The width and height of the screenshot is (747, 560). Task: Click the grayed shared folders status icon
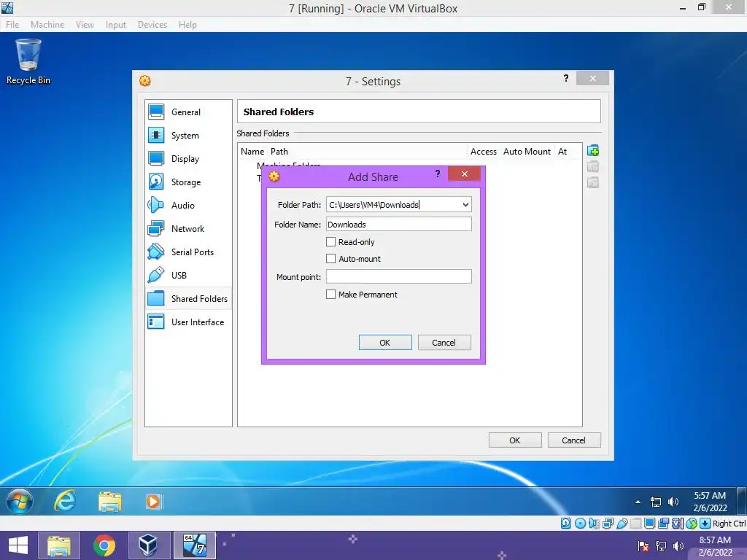click(x=635, y=524)
